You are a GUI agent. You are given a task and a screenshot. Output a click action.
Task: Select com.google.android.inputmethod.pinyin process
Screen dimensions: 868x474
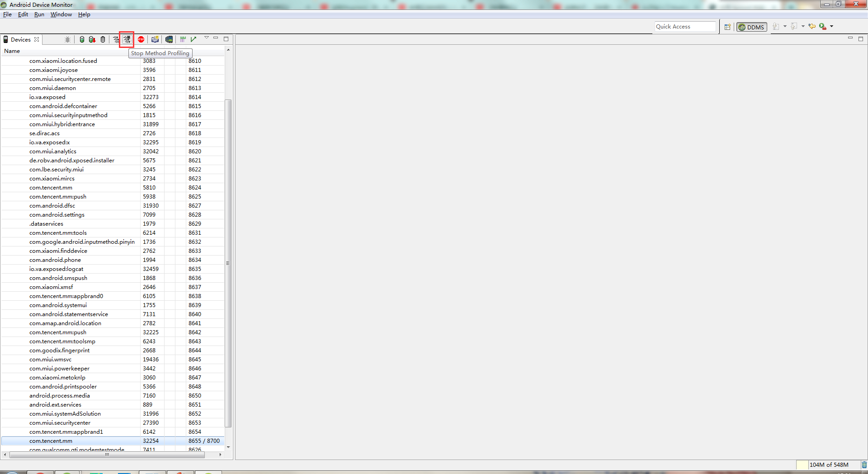(x=113, y=242)
